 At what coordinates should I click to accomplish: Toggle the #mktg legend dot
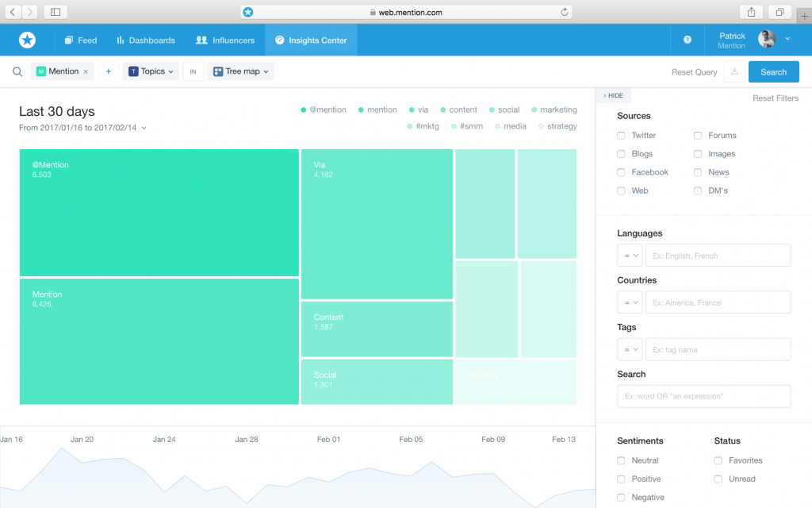point(410,126)
